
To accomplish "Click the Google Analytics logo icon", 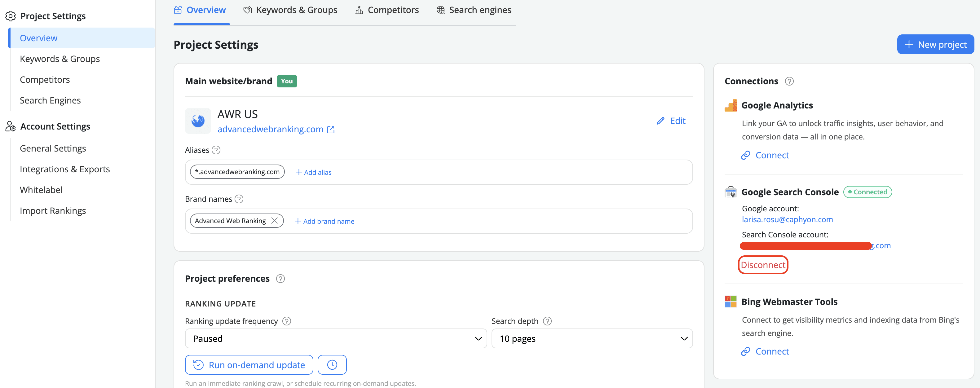I will click(x=731, y=105).
